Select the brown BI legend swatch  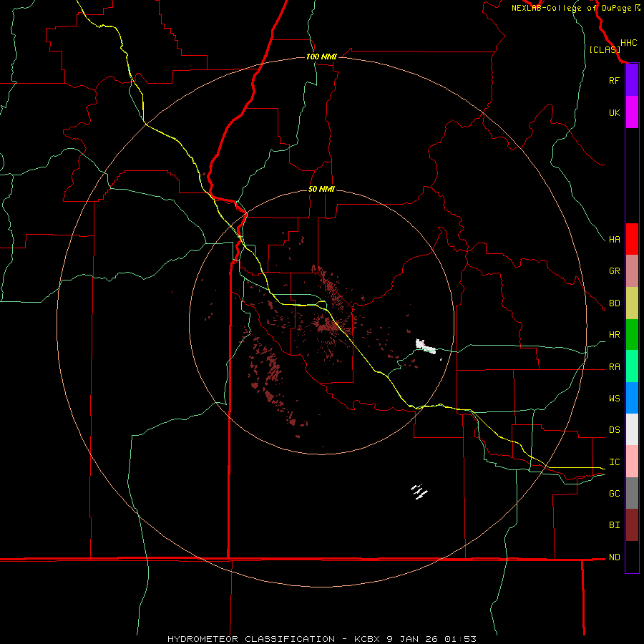(632, 525)
